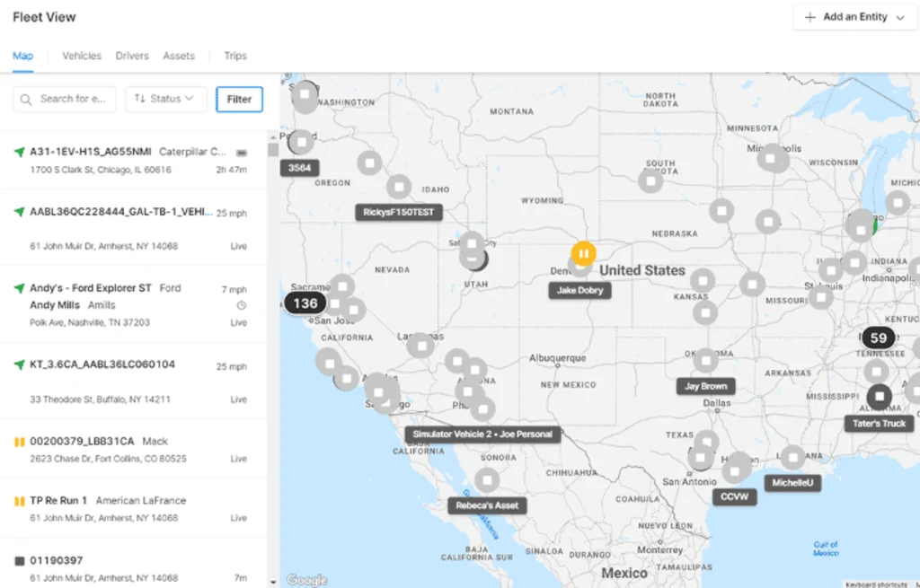
Task: Click the scroll down arrow of the list scrollbar
Action: coord(273,582)
